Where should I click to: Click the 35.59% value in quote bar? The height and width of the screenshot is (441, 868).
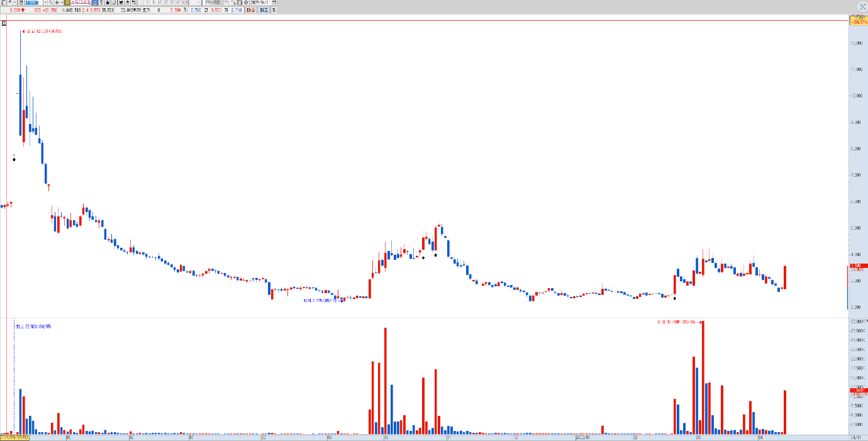(108, 10)
